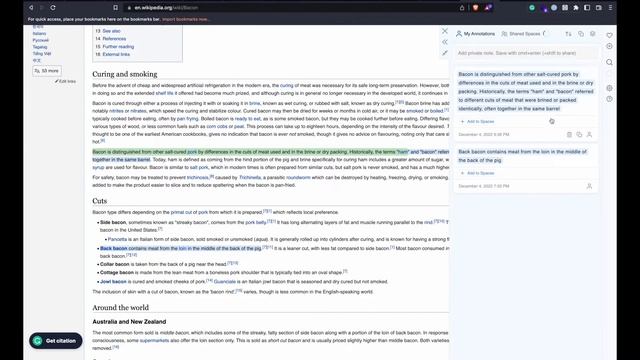640x360 pixels.
Task: Select the Tagalog language link
Action: coord(40,47)
